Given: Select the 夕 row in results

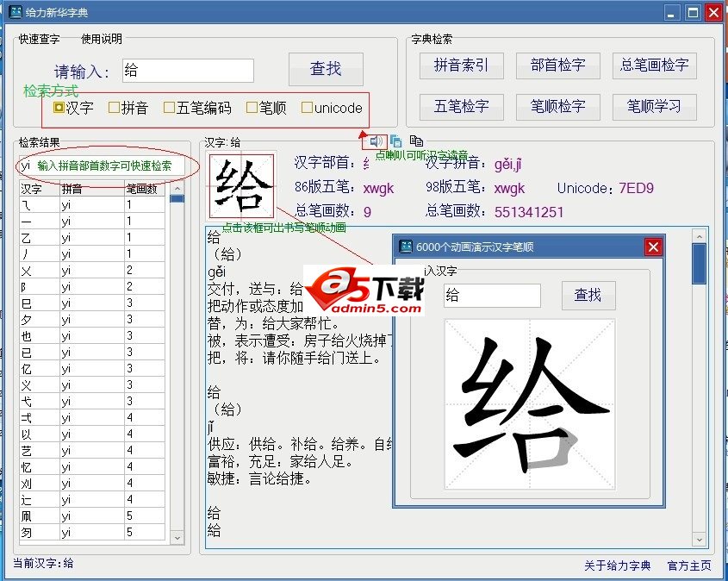Looking at the screenshot, I should (92, 320).
